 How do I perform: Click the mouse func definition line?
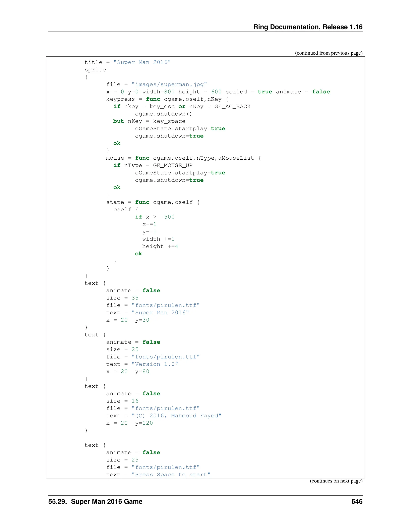(x=183, y=158)
